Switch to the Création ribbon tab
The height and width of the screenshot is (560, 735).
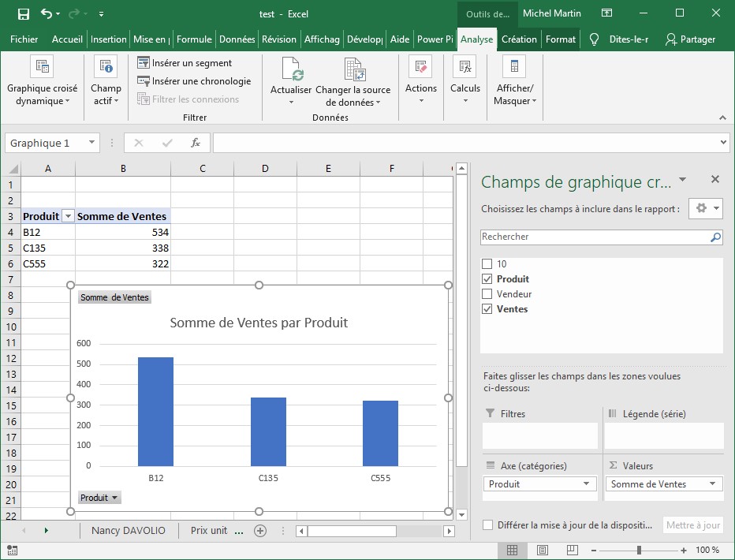[519, 39]
